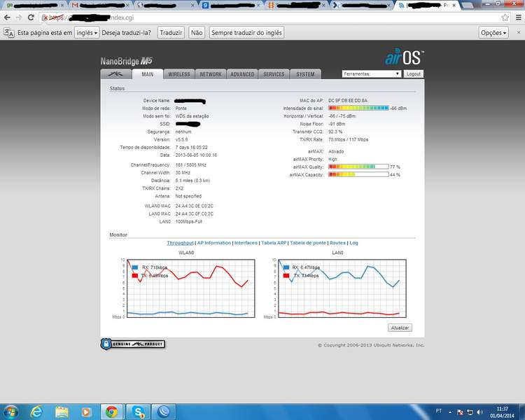Click the address bar URL field
This screenshot has height=420, width=525.
274,17
